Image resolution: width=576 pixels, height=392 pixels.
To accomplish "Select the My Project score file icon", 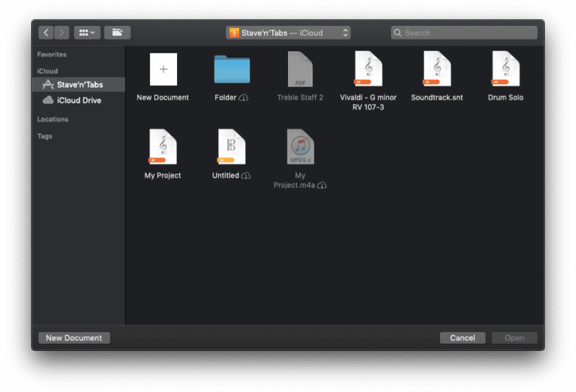I will tap(163, 147).
